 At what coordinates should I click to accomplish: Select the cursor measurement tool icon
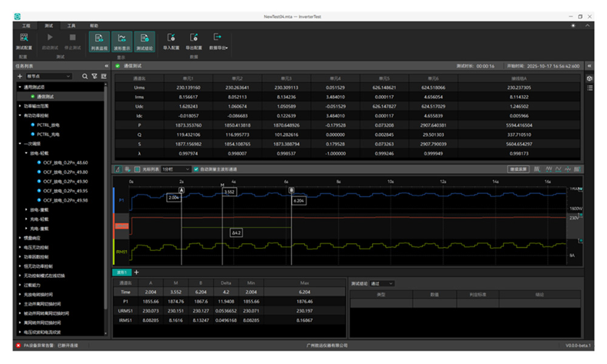point(118,169)
